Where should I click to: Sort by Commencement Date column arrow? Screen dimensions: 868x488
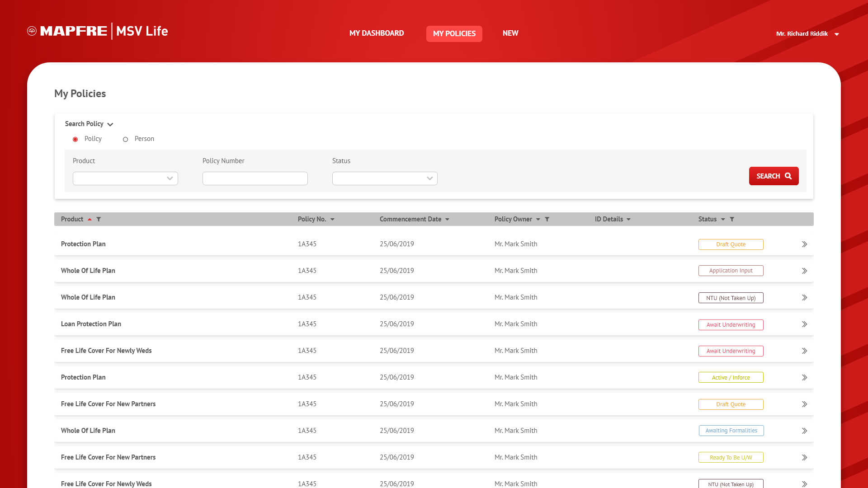[x=447, y=220]
